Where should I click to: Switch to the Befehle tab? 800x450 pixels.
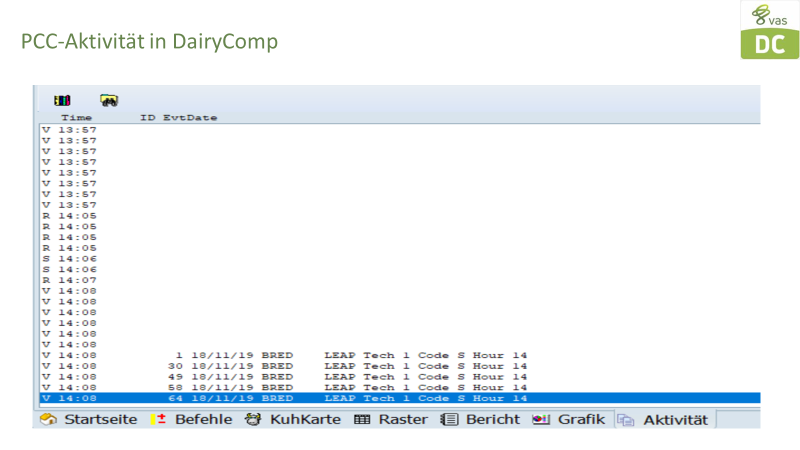pyautogui.click(x=194, y=420)
